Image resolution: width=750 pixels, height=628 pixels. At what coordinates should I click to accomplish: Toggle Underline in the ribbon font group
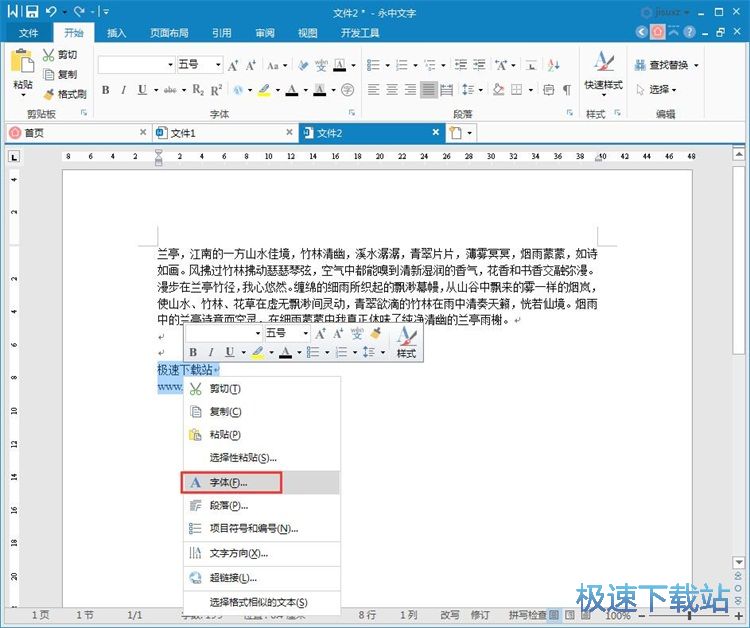(142, 90)
